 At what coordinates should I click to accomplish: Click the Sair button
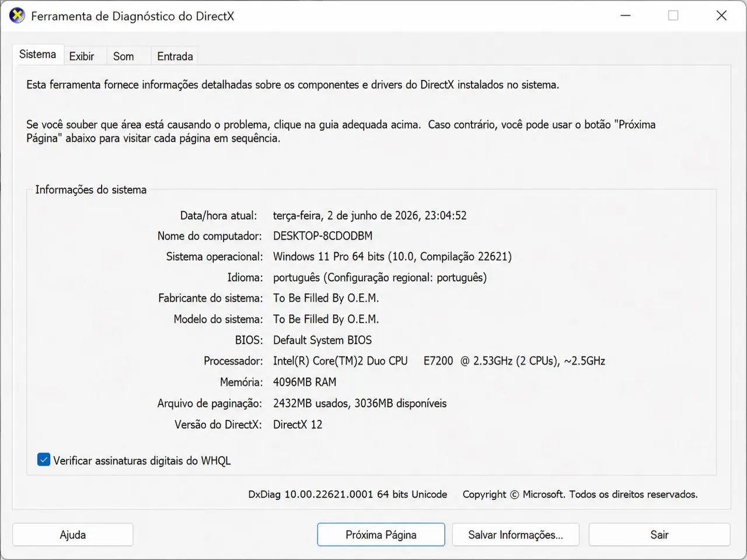[659, 534]
